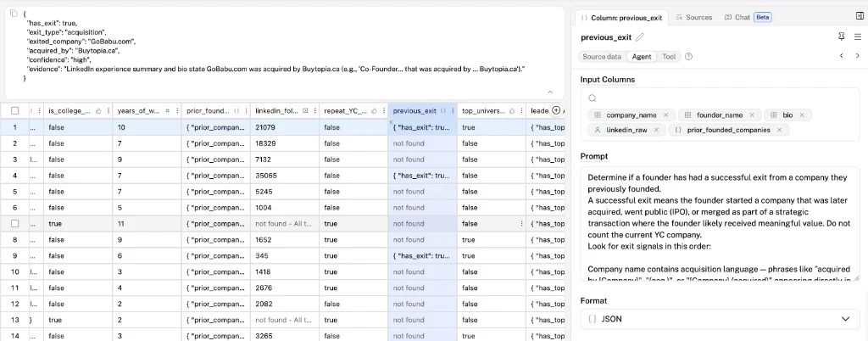Copy the JSON cell preview content

click(14, 14)
